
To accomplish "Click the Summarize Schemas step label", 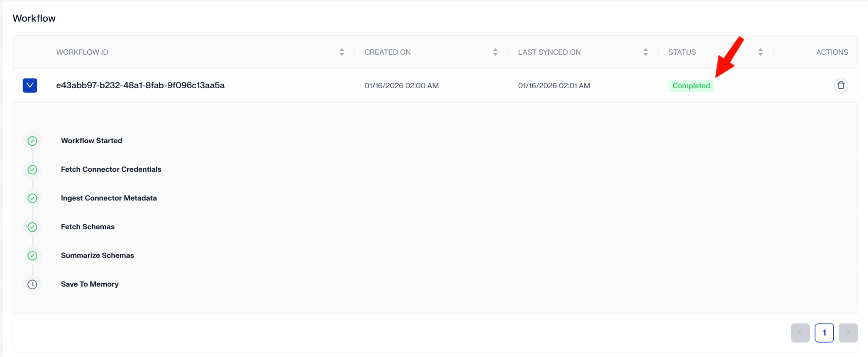I will point(97,255).
